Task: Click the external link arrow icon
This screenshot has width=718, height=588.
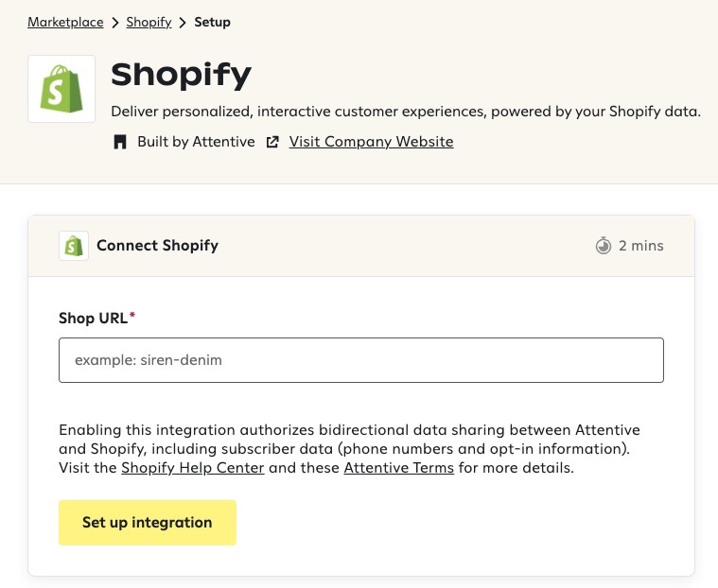Action: (272, 142)
